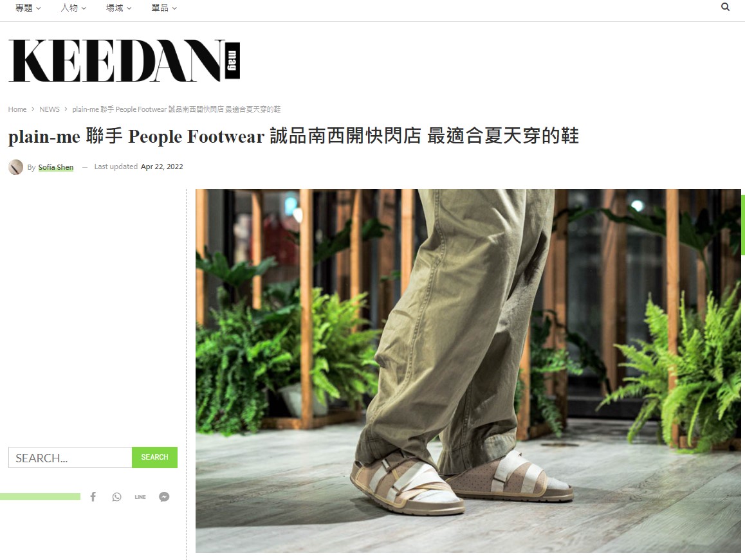This screenshot has height=560, width=745.
Task: Expand the 專題 menu
Action: (x=28, y=8)
